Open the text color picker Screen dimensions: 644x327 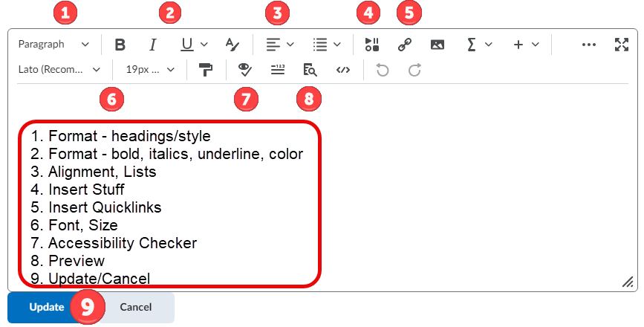pos(232,45)
